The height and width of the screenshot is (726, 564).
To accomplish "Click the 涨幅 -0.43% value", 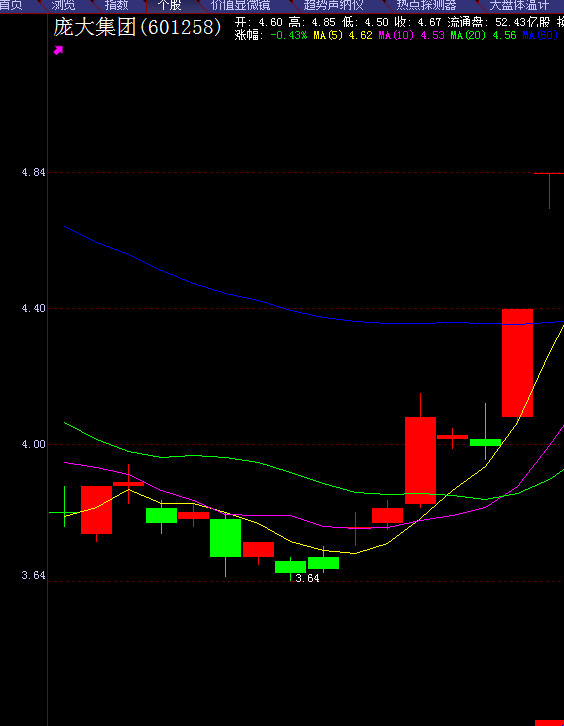I will coord(271,35).
